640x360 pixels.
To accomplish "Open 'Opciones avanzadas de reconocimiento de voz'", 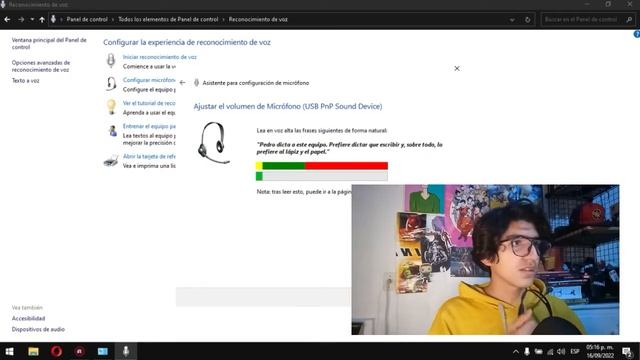I will pos(41,66).
